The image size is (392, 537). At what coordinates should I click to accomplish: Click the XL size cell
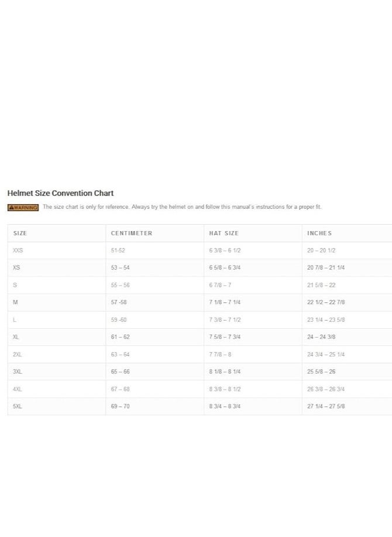57,337
